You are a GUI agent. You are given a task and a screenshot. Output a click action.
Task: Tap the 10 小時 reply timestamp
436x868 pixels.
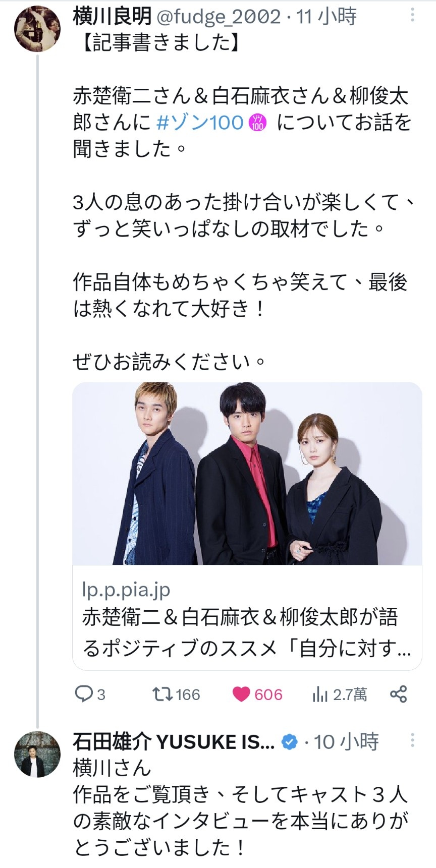tap(346, 741)
